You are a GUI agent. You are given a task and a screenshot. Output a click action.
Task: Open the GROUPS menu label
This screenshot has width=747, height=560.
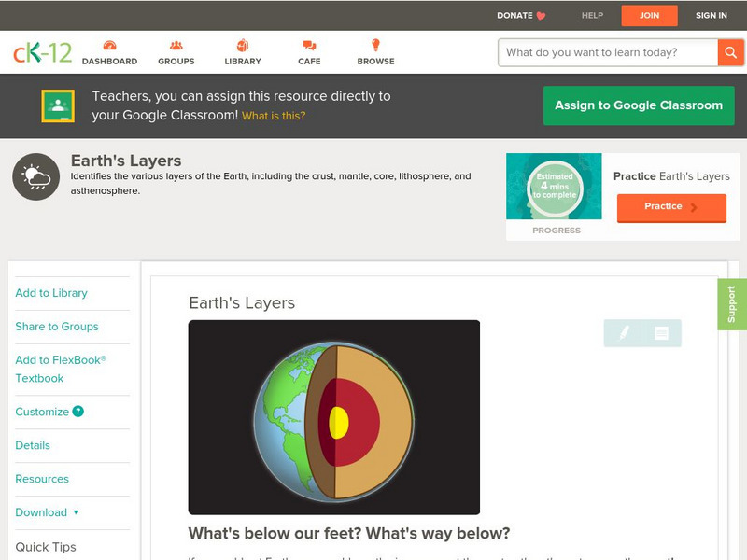click(176, 62)
